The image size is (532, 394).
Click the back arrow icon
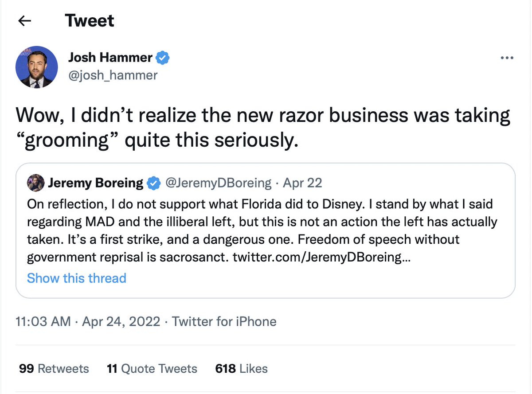point(25,21)
